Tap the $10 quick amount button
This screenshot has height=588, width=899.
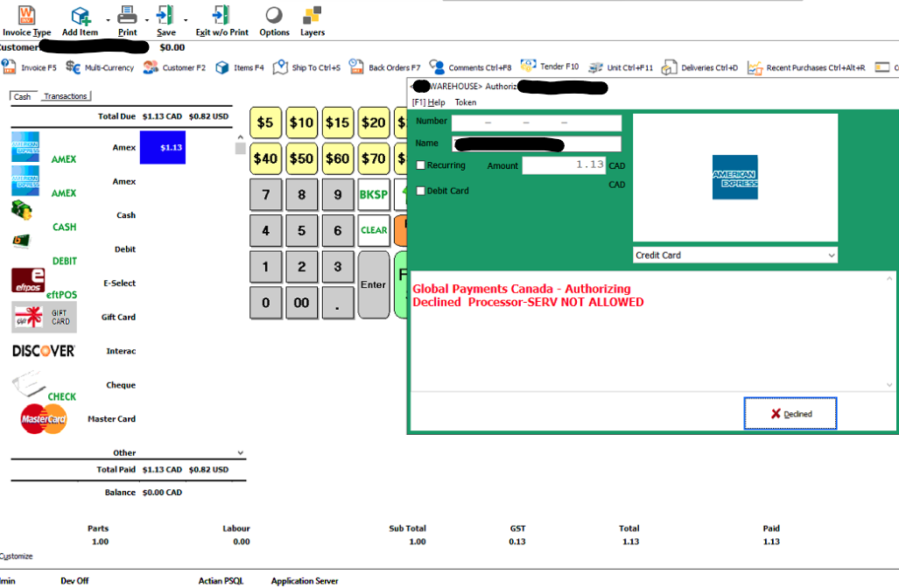(x=302, y=122)
